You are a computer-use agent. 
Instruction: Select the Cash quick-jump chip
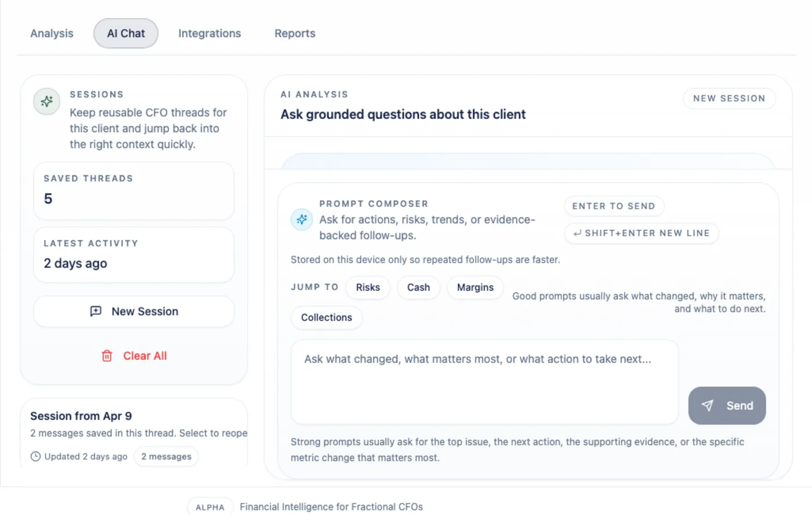pos(418,287)
